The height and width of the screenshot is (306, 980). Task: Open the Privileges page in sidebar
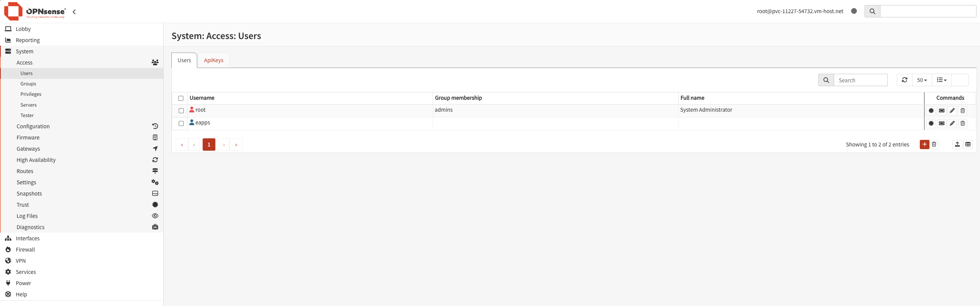pos(31,94)
